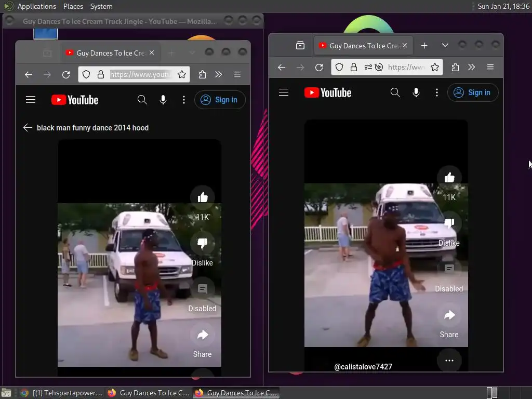Expand overflow chevrons in right Firefox toolbar
Viewport: 532px width, 399px height.
[x=472, y=67]
